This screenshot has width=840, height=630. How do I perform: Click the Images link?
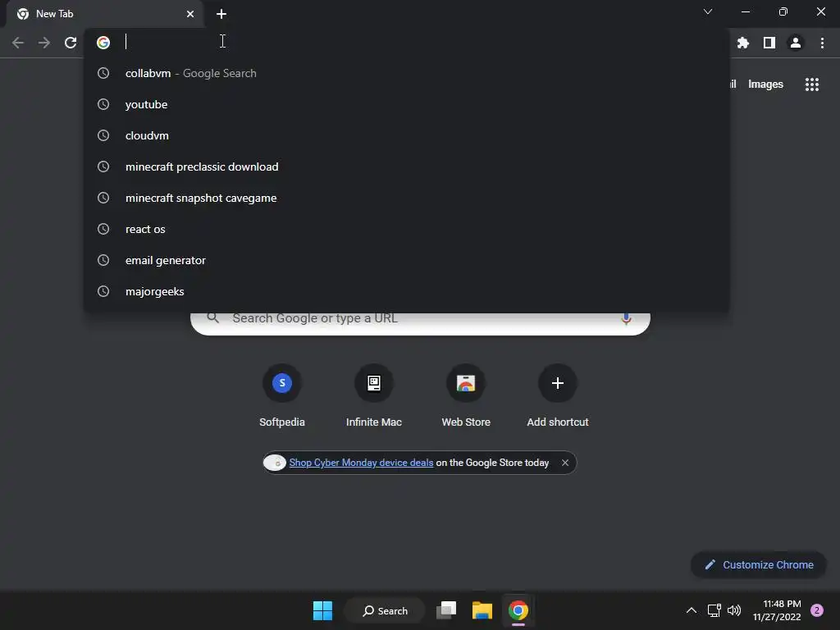(765, 84)
